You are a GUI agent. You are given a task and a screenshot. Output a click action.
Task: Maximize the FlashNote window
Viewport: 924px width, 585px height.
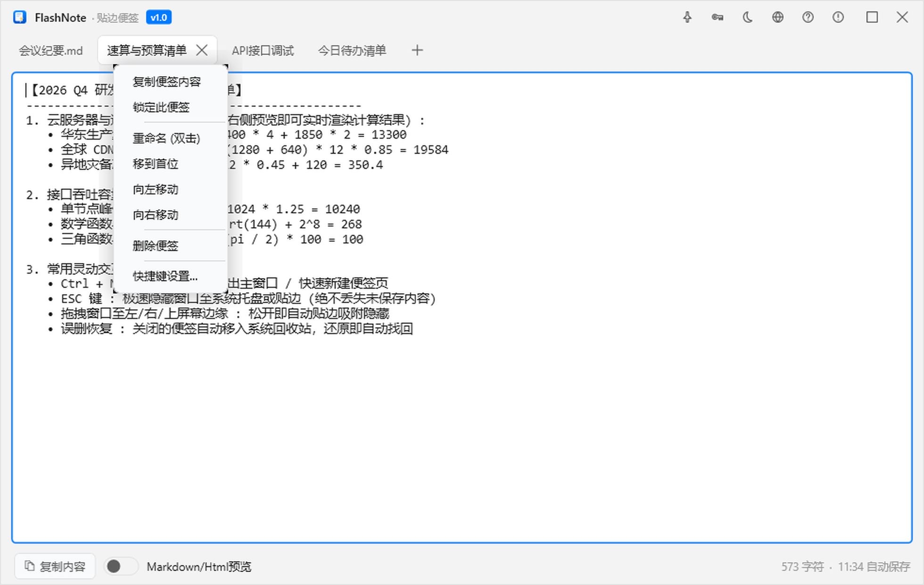pos(872,17)
